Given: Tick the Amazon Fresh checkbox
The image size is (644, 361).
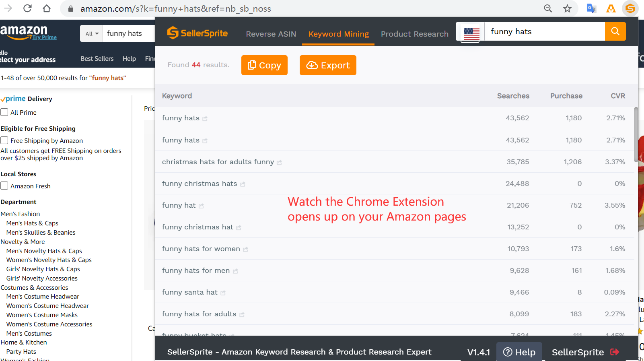Looking at the screenshot, I should click(x=4, y=186).
